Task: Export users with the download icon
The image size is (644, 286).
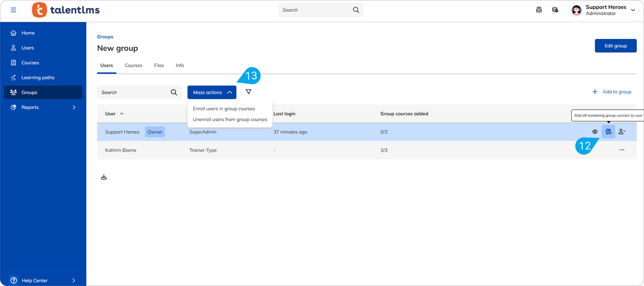Action: (x=104, y=177)
